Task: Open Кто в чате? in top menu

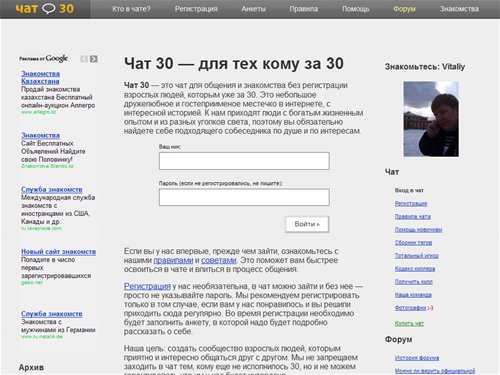Action: point(131,9)
